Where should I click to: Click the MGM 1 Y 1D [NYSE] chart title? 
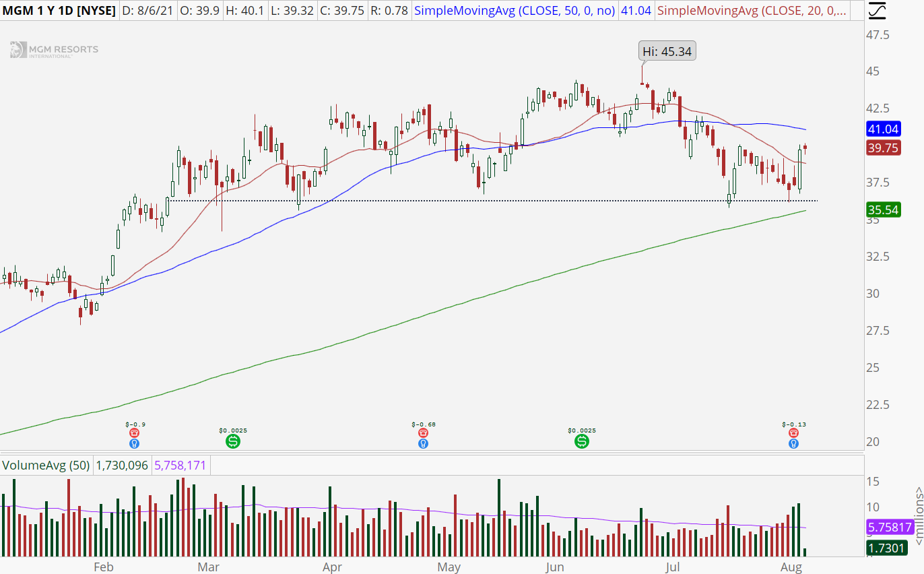(x=59, y=11)
